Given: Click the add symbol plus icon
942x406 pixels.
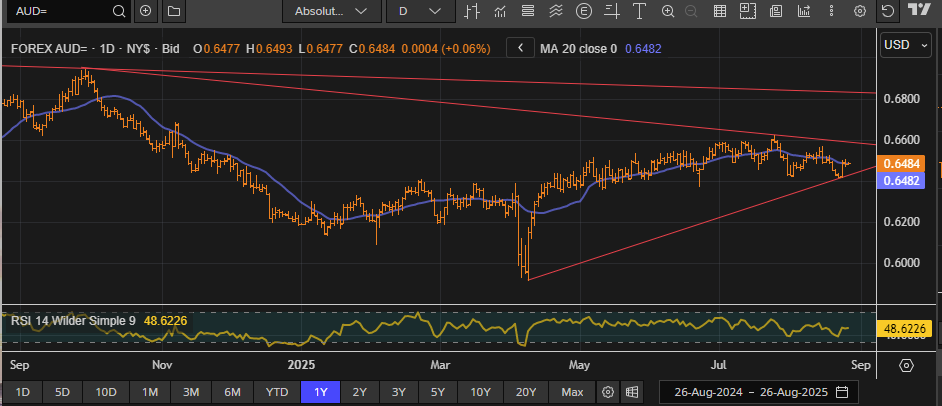Looking at the screenshot, I should [x=145, y=11].
